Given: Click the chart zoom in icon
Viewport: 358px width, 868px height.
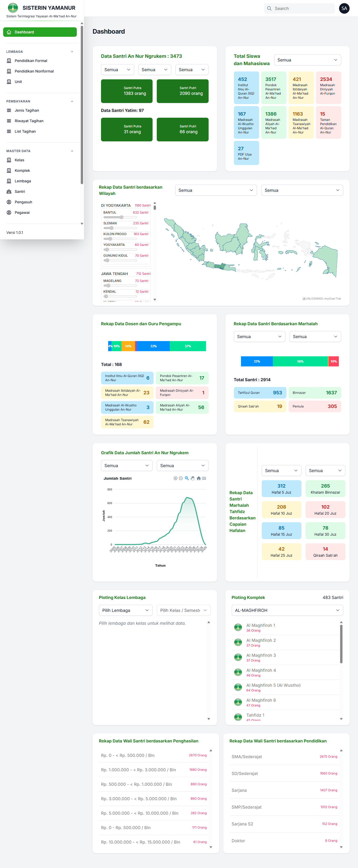Looking at the screenshot, I should click(x=175, y=478).
